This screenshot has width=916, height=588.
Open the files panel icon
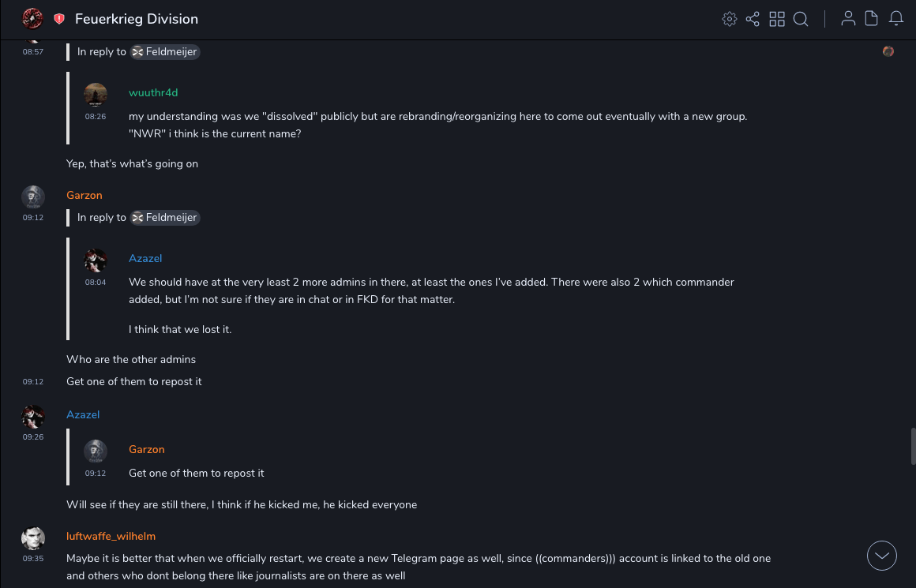[872, 19]
